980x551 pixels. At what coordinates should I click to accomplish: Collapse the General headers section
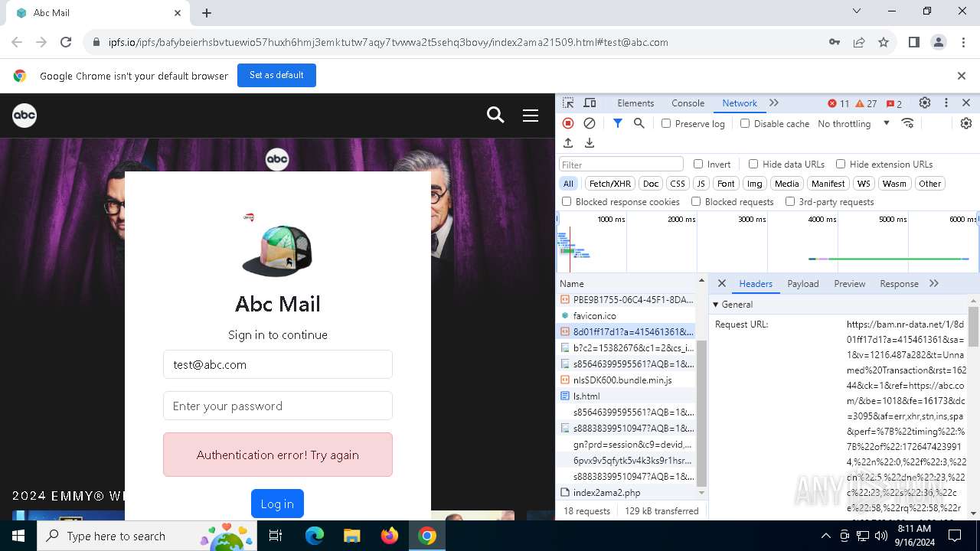pyautogui.click(x=716, y=305)
